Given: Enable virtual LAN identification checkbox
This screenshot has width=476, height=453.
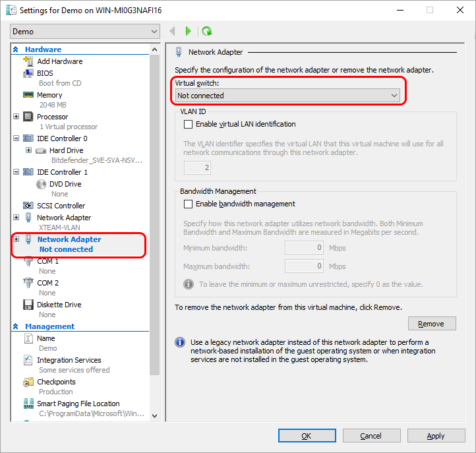Looking at the screenshot, I should [x=189, y=124].
